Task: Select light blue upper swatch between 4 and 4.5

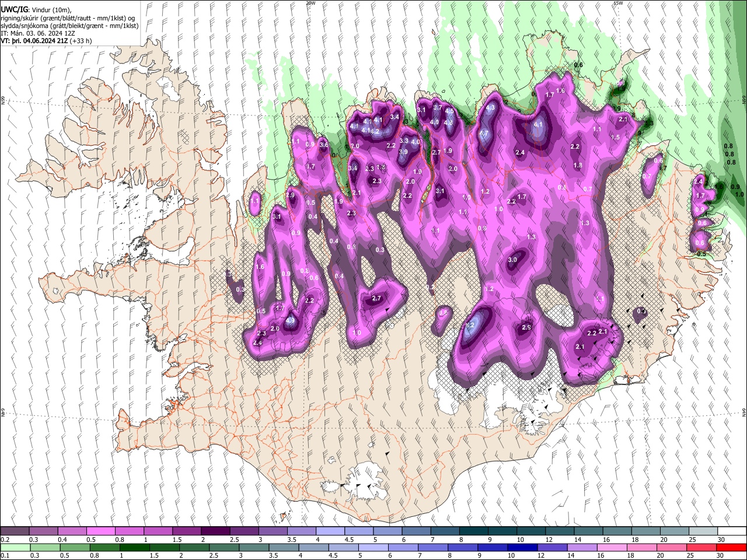Action: click(329, 531)
